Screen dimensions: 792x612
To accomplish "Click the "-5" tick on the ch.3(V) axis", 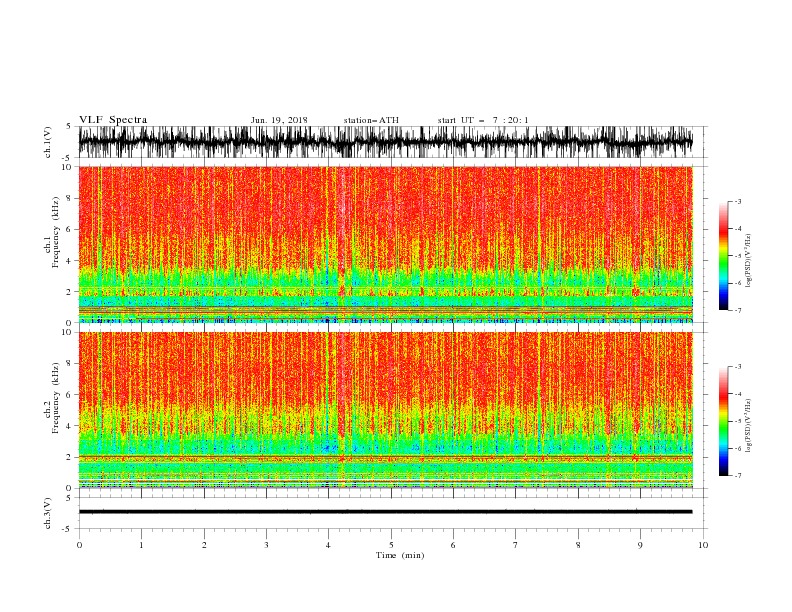I will pyautogui.click(x=68, y=529).
